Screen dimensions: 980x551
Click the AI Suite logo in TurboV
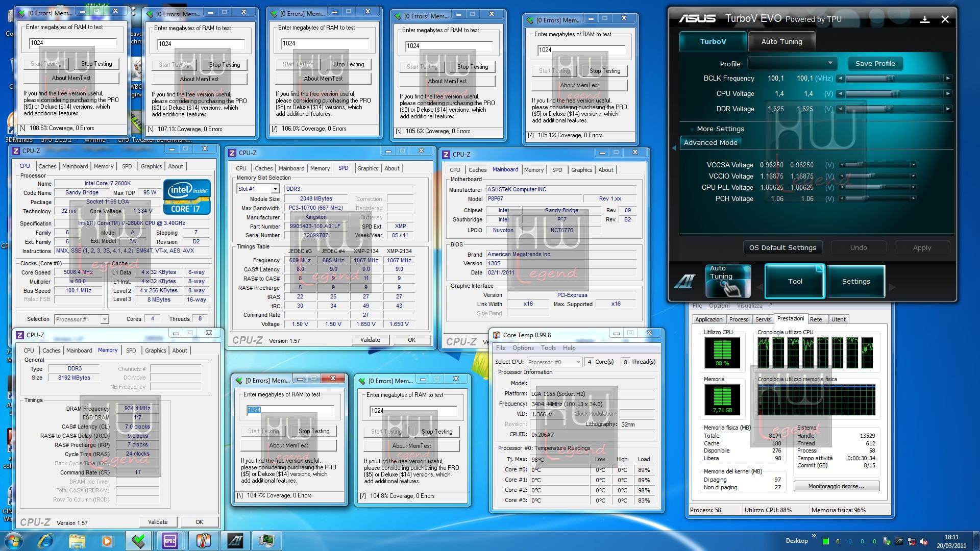684,281
